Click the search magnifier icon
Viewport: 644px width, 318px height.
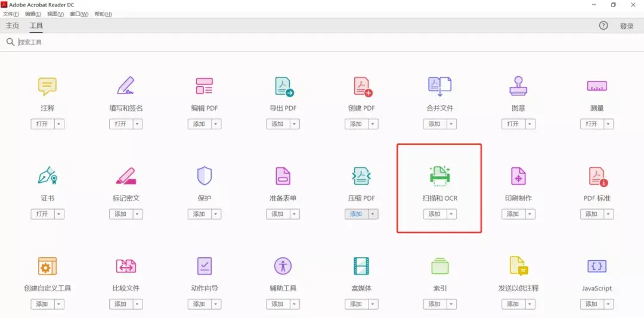[x=10, y=42]
